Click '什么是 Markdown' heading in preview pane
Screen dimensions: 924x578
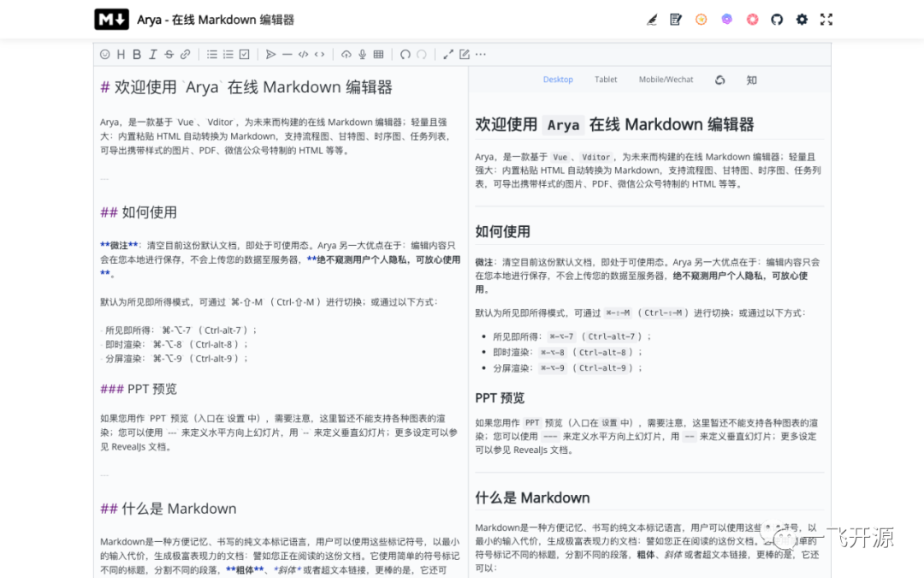pos(532,498)
